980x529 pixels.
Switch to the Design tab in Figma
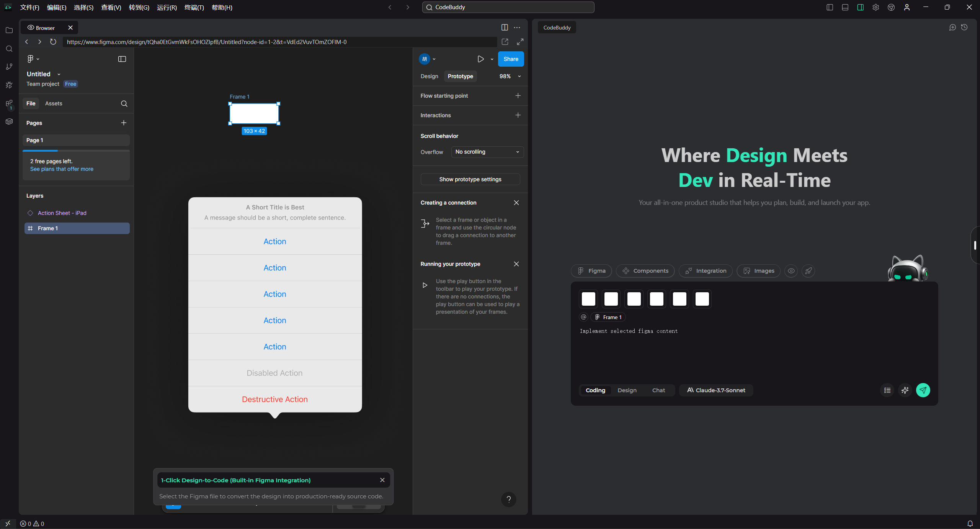point(429,76)
